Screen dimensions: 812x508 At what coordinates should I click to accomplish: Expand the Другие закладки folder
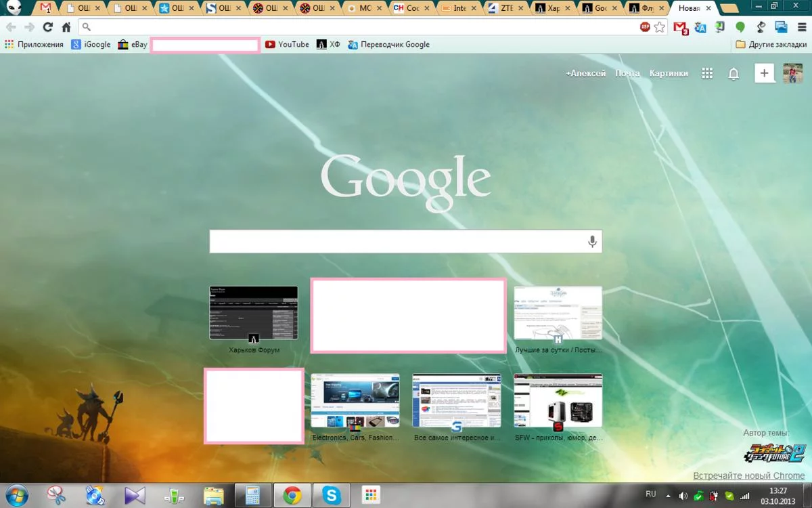coord(771,45)
